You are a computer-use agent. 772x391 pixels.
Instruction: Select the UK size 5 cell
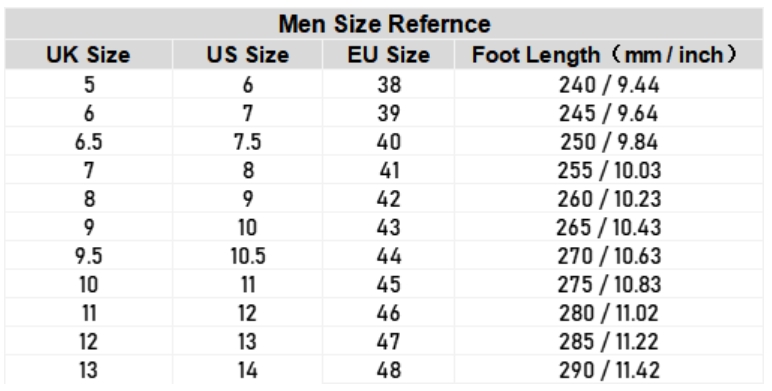[x=89, y=85]
